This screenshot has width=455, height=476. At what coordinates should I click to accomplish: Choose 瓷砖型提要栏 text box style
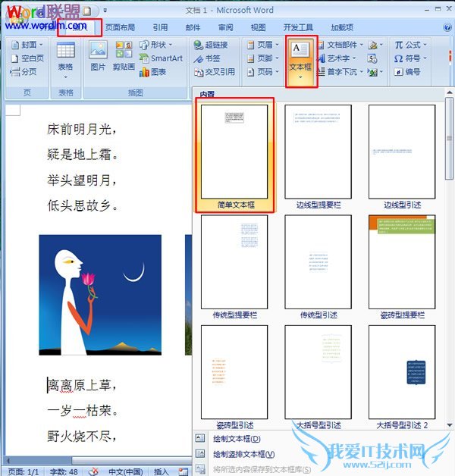[x=402, y=267]
